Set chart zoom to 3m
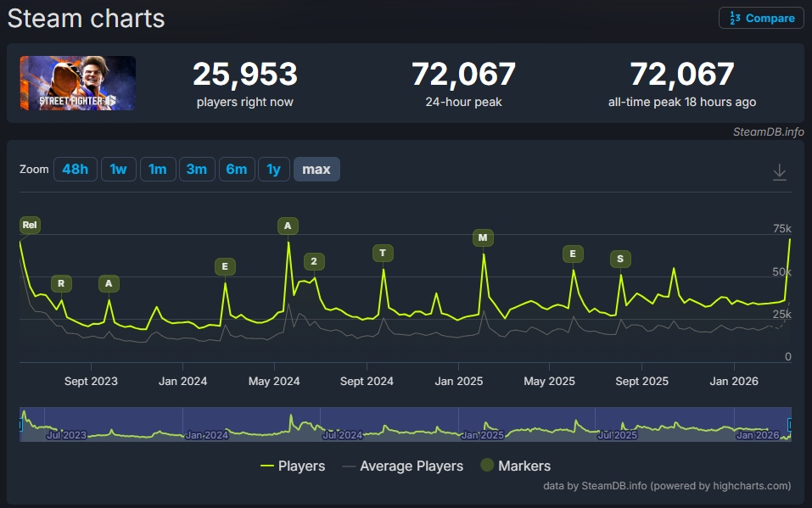 tap(196, 170)
